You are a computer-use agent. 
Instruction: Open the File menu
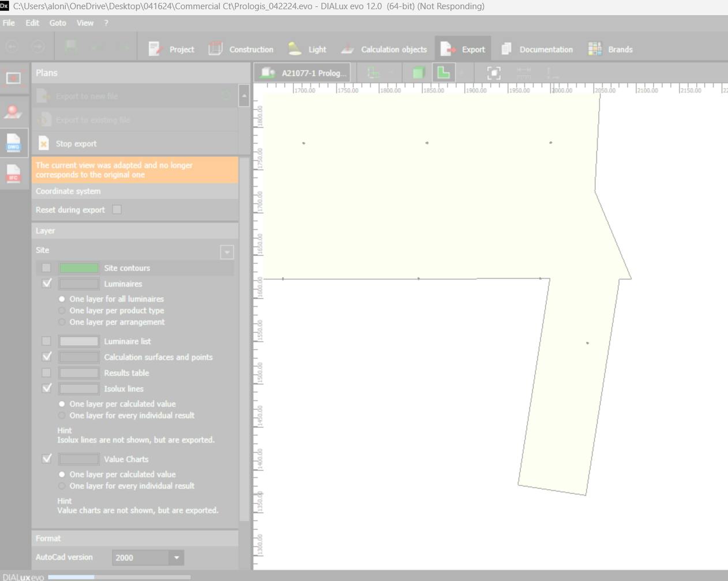(9, 23)
